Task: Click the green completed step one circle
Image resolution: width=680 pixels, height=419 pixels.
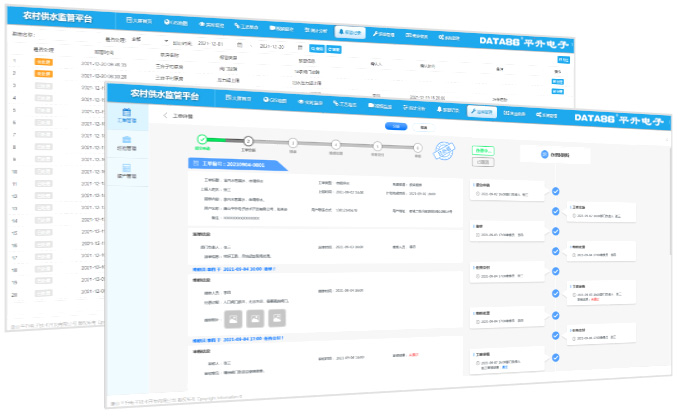Action: pyautogui.click(x=202, y=139)
